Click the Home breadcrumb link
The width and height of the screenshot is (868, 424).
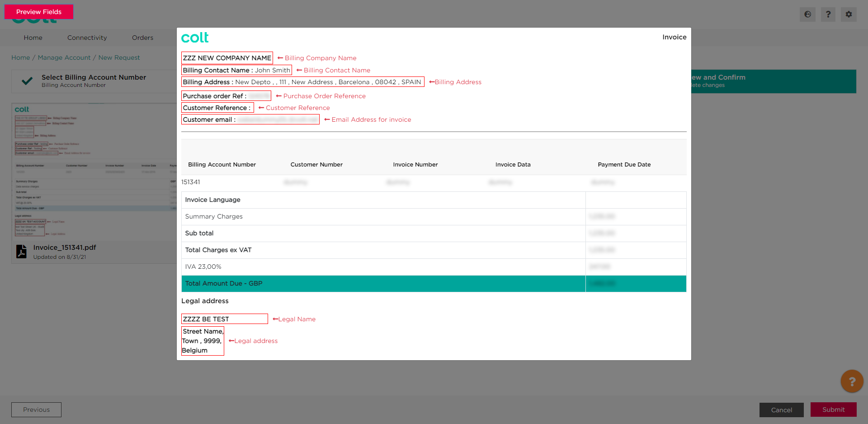click(20, 57)
